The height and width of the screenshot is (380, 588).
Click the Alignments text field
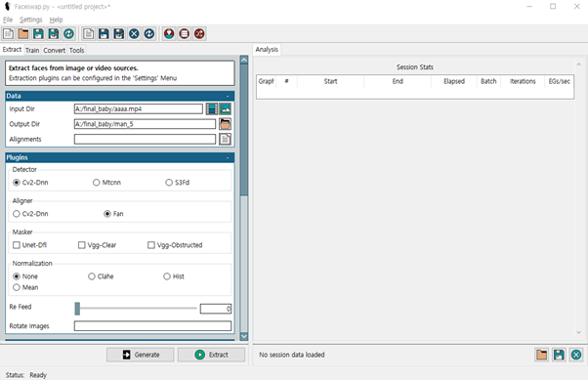(x=145, y=139)
